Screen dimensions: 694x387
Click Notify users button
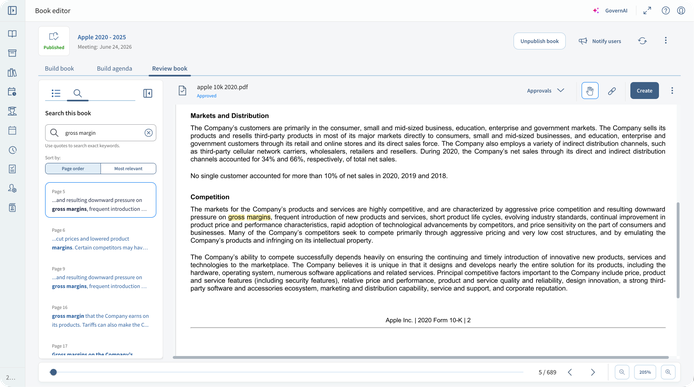point(600,41)
